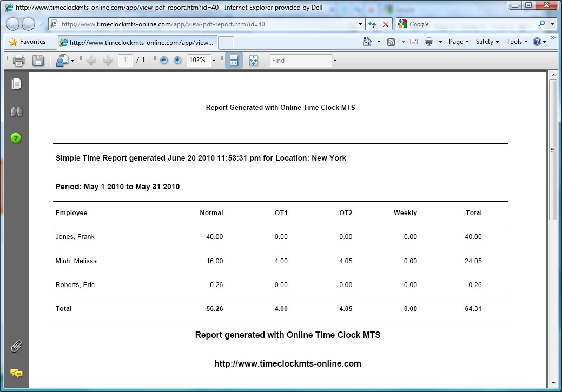Open the zoom percentage dropdown arrow

(214, 61)
